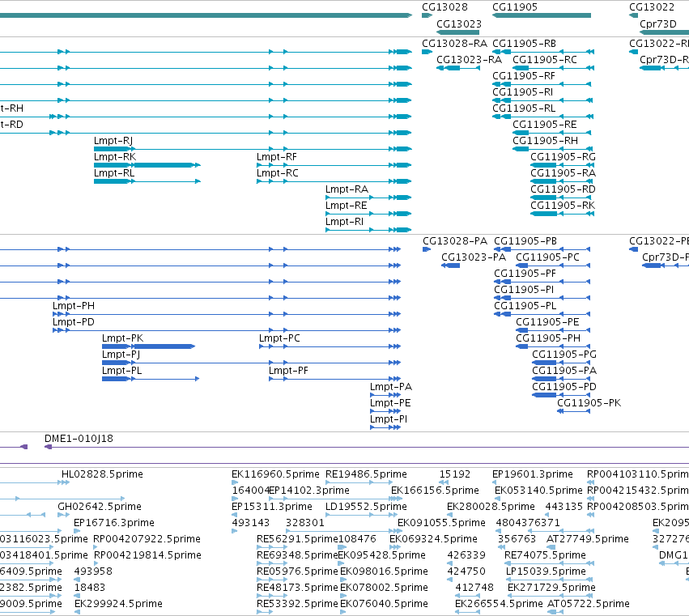Select transcript label CG11905-RG

(563, 157)
